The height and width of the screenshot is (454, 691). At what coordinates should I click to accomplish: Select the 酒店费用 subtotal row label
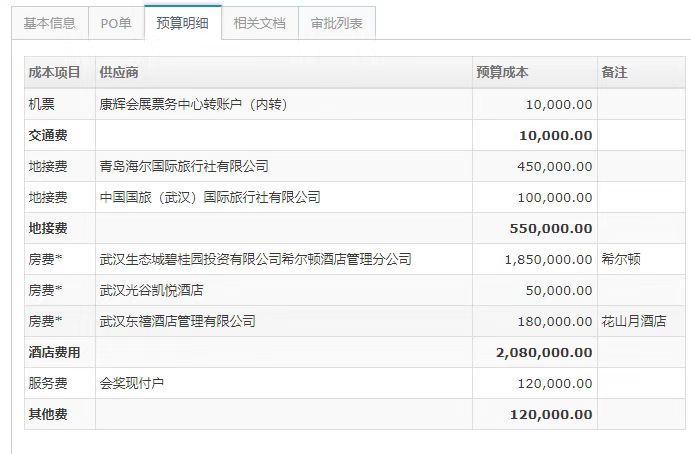click(55, 352)
